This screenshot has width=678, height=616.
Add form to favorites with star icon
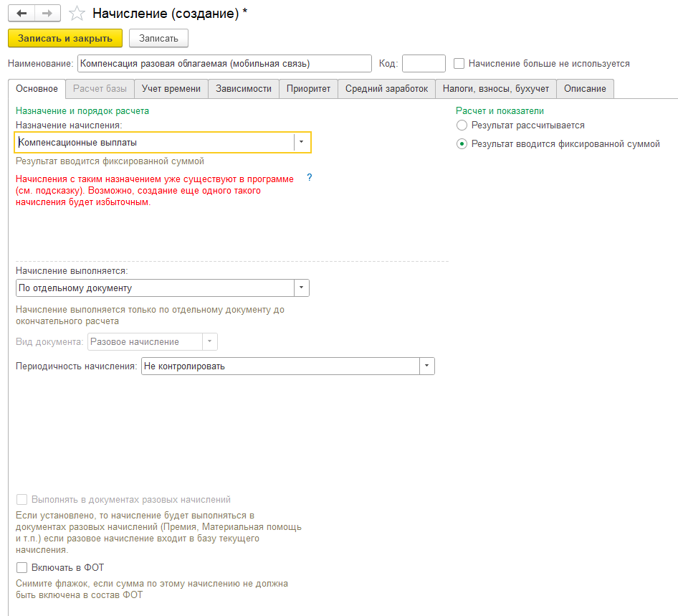[x=77, y=14]
